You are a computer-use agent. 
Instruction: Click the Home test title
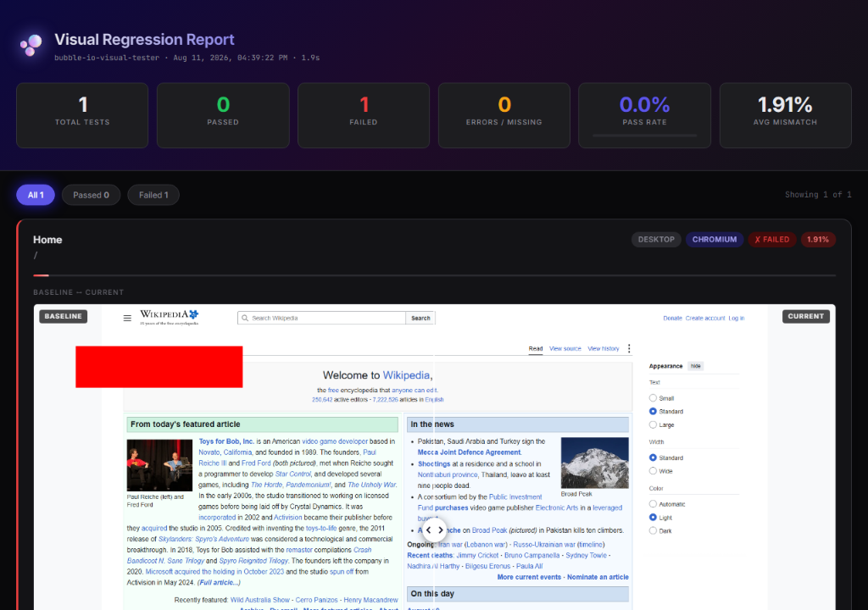pyautogui.click(x=47, y=240)
